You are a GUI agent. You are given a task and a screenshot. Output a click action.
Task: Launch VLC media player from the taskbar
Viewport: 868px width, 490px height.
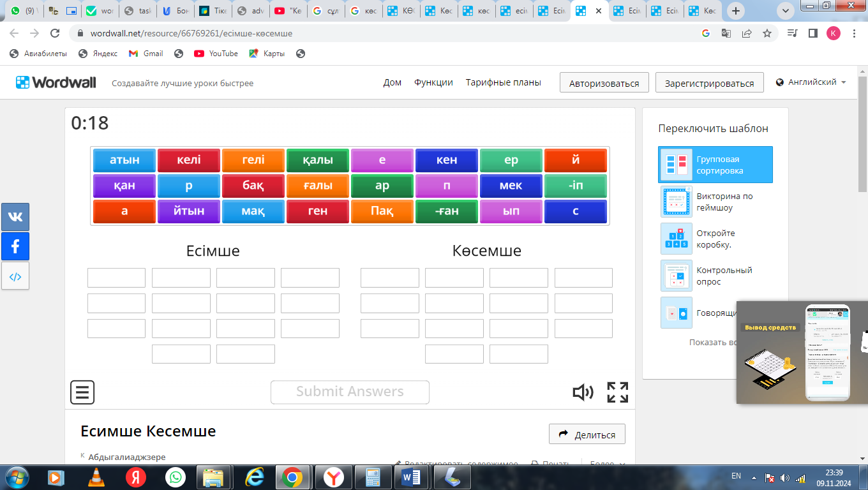click(x=96, y=477)
